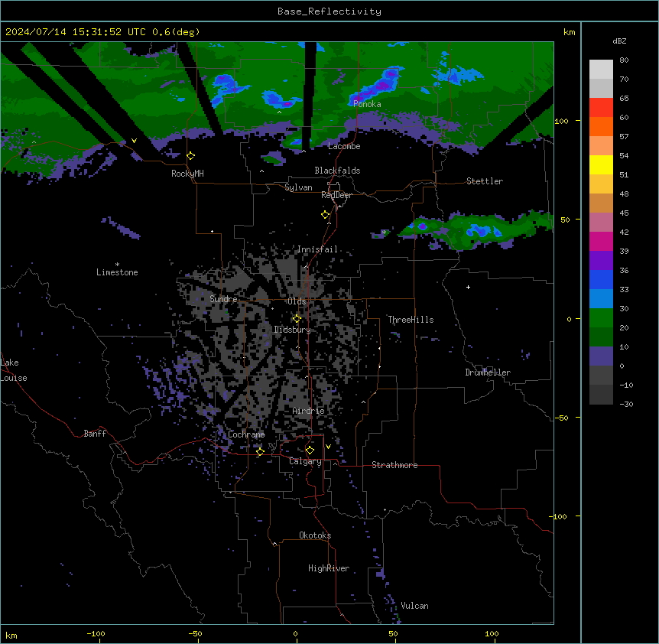Click the Sylvan label
The width and height of the screenshot is (659, 644).
(298, 187)
